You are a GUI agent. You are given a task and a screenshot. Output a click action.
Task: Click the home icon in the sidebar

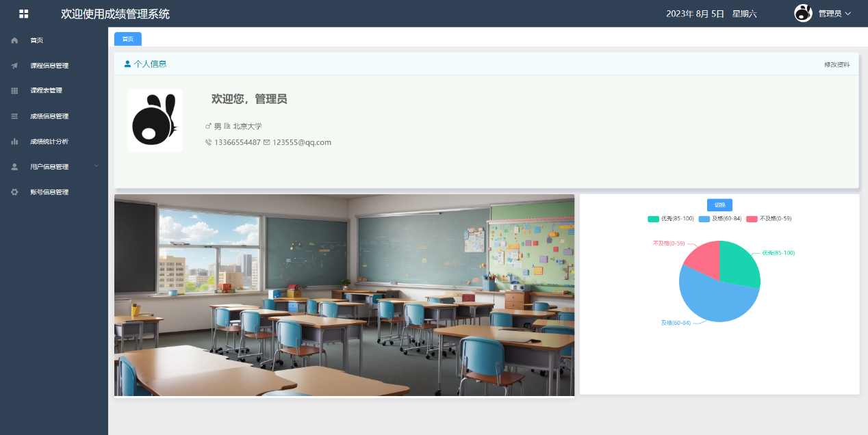click(14, 40)
